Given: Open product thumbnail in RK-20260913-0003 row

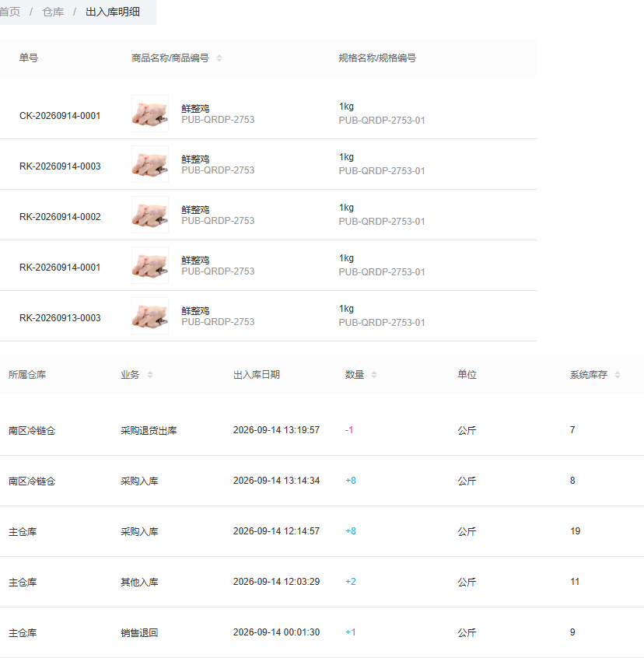Looking at the screenshot, I should [150, 316].
